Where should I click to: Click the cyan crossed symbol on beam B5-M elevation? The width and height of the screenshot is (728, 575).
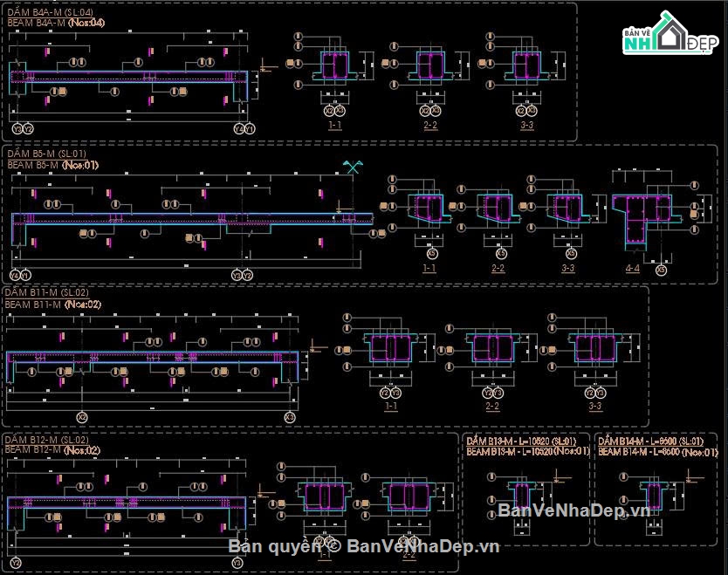point(353,167)
